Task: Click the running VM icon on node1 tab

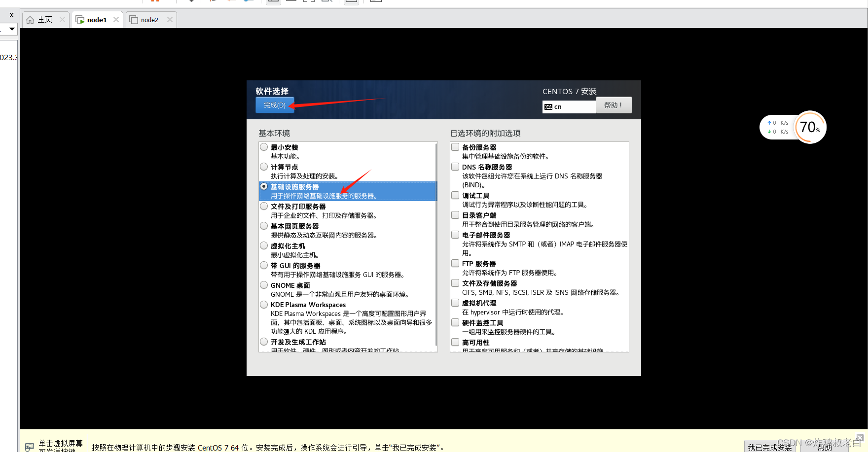Action: 80,20
